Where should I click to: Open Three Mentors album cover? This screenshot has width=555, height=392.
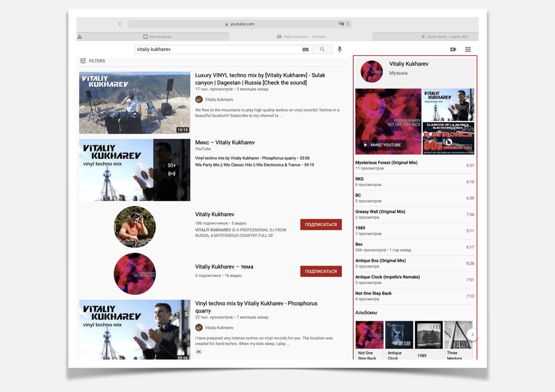point(458,335)
